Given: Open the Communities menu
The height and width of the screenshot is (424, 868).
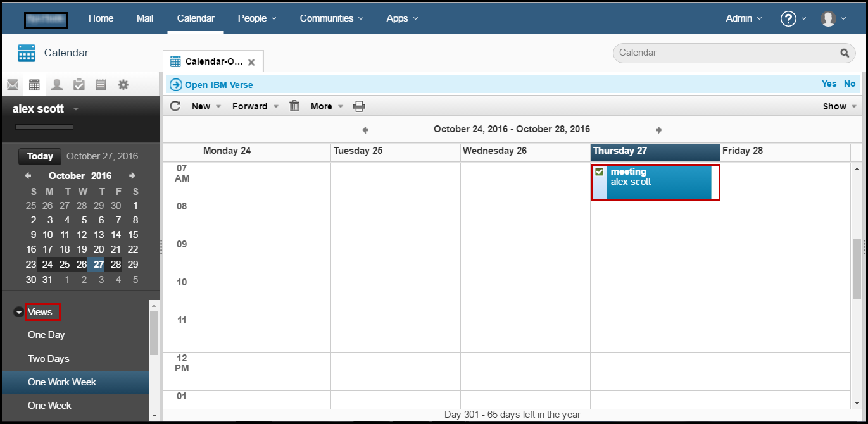Looking at the screenshot, I should point(326,18).
